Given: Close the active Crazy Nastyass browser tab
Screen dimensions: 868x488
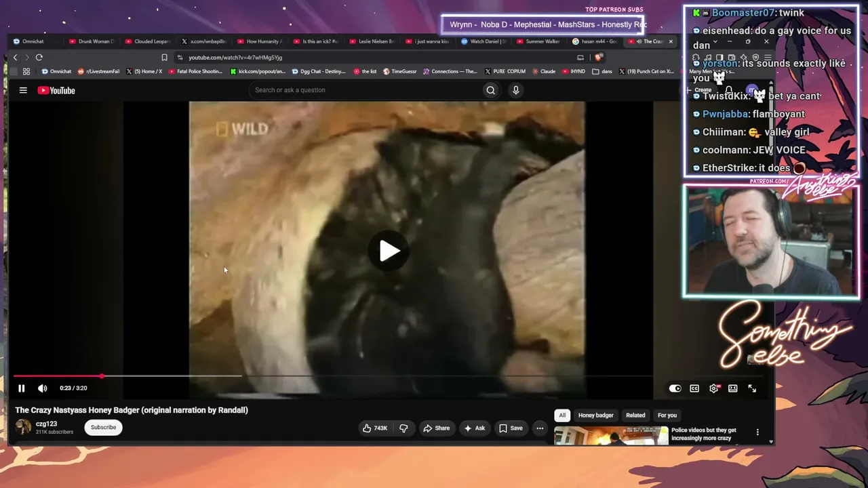Looking at the screenshot, I should (671, 41).
